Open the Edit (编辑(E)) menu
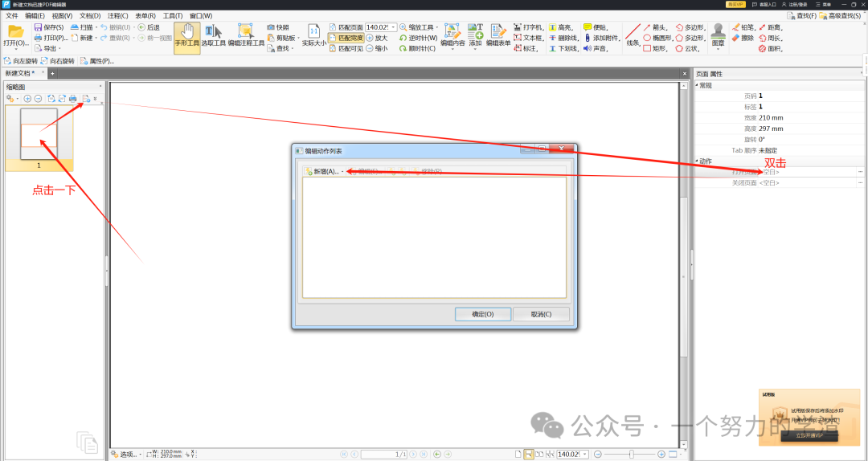The image size is (868, 461). coord(35,16)
